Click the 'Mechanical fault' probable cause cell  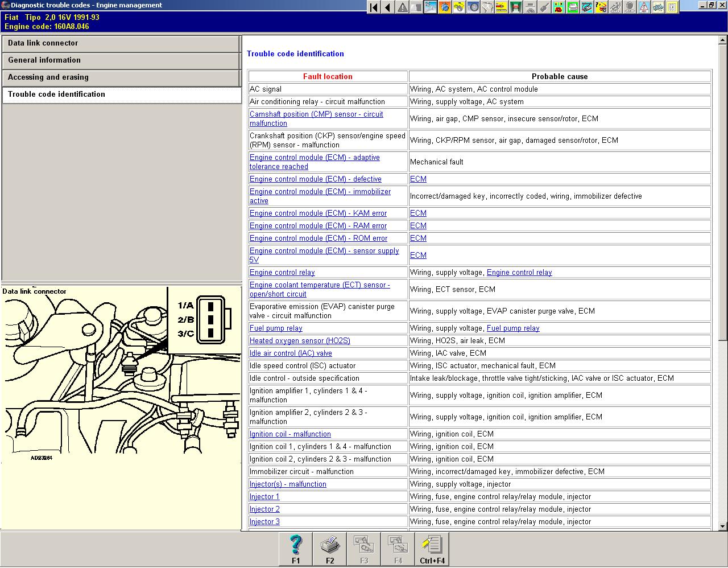[x=560, y=162]
